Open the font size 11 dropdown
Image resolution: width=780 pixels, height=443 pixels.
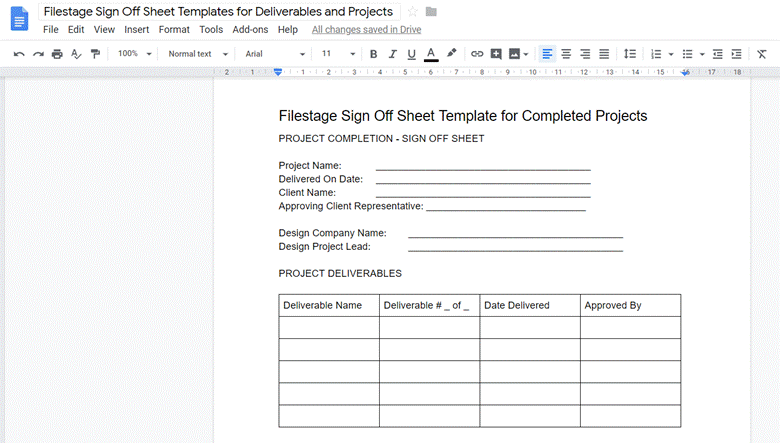338,54
